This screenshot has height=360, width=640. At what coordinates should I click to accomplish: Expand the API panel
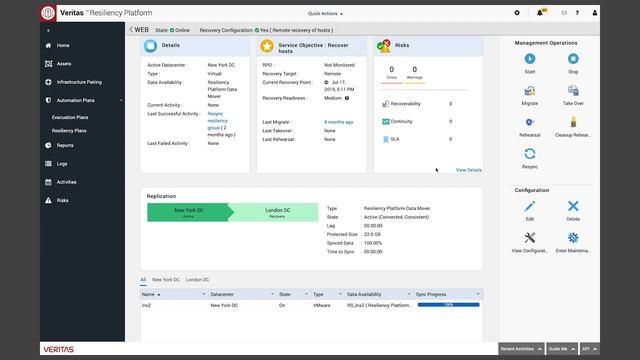point(589,349)
